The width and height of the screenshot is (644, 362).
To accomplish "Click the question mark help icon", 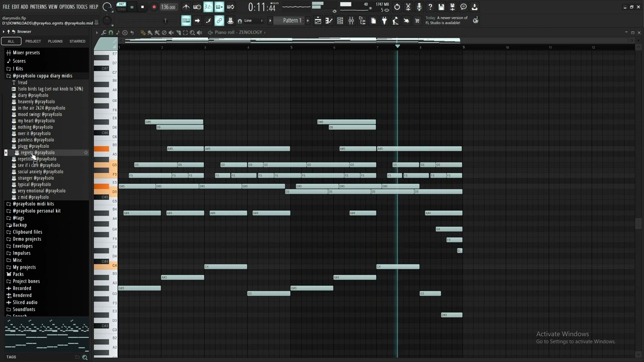I will tap(430, 7).
